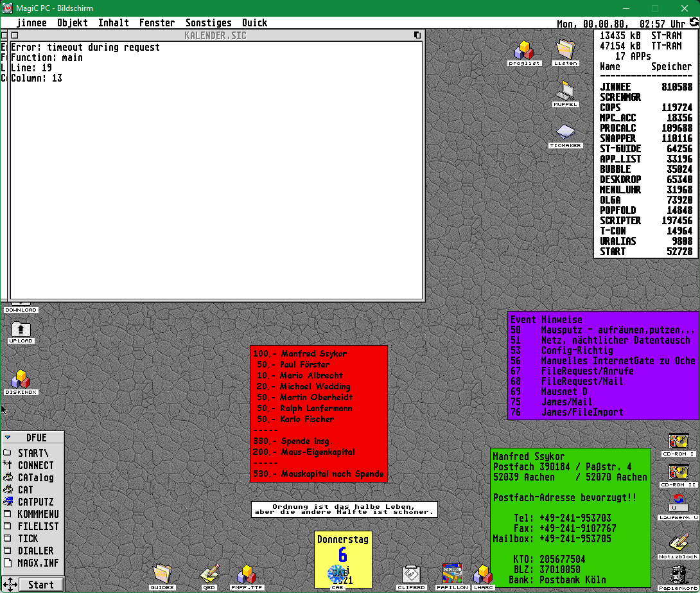Select CATPUTZ in the DFUE list
Viewport: 700px width, 593px height.
click(x=35, y=502)
